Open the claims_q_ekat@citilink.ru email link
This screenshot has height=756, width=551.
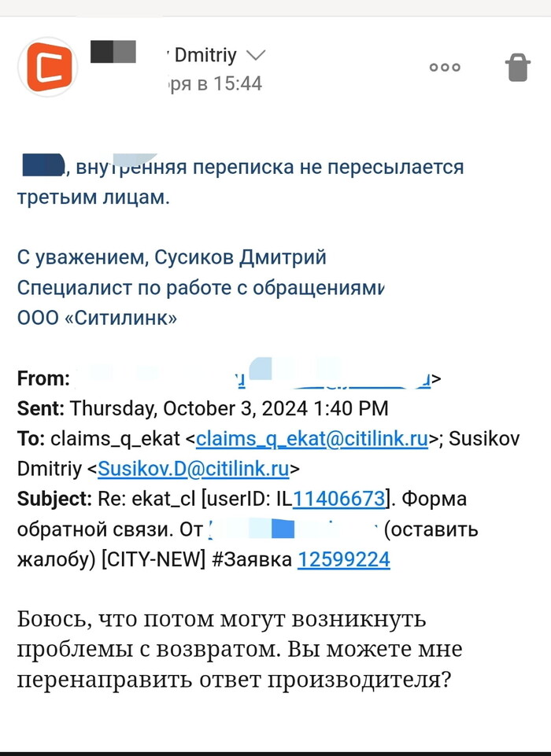(x=312, y=439)
